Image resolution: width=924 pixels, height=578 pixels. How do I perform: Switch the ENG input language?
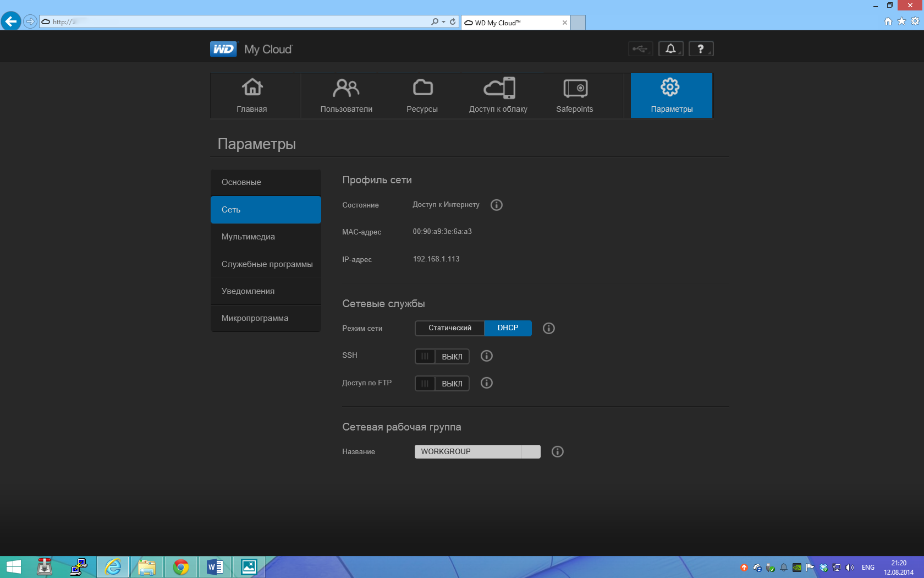[x=868, y=568]
